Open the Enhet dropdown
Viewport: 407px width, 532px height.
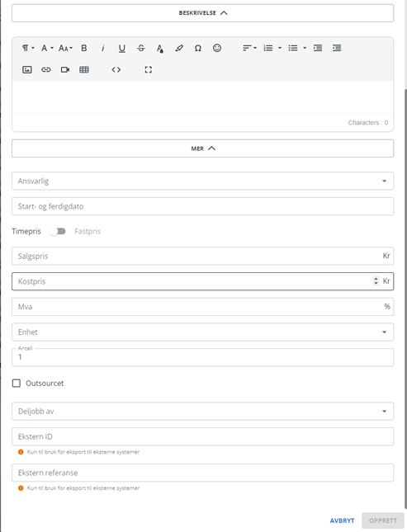coord(203,332)
